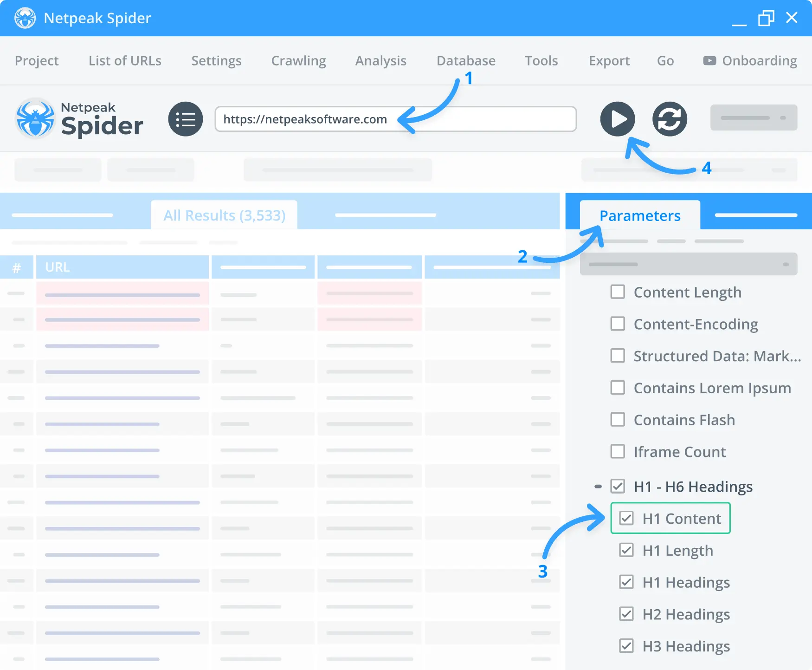Open the Database menu
Screen dimensions: 812x670
click(x=466, y=61)
